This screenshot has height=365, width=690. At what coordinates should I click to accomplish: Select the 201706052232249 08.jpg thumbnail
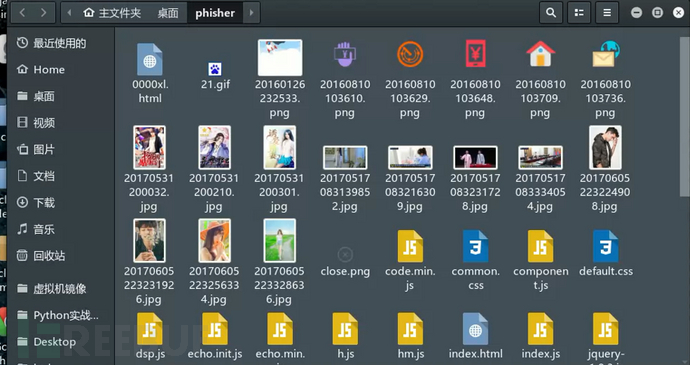(606, 147)
